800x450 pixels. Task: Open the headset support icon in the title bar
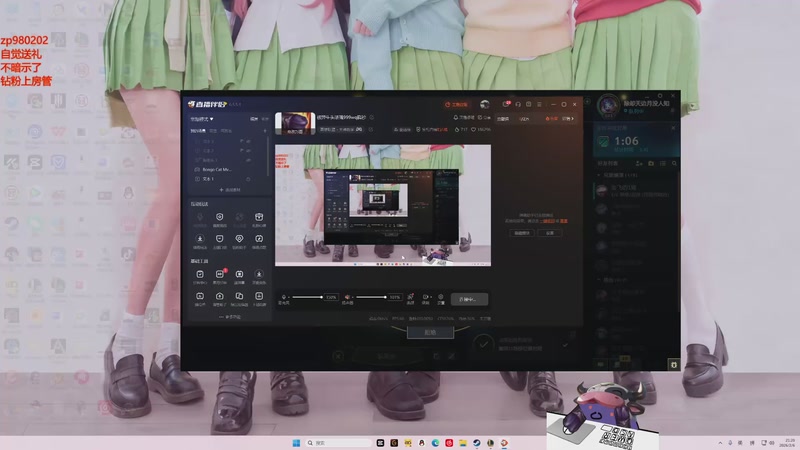click(x=518, y=105)
